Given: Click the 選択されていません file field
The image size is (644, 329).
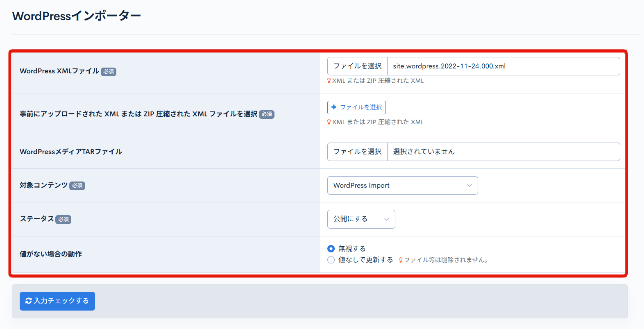Looking at the screenshot, I should 503,152.
